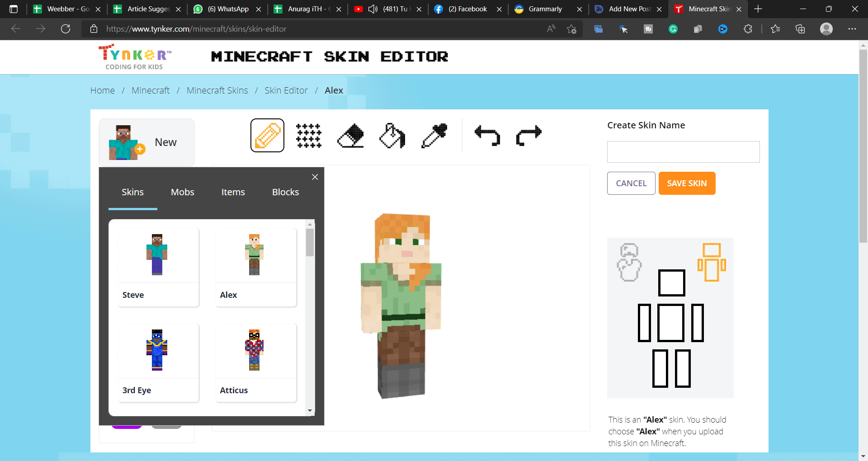Select the Eyedropper color picker tool
The height and width of the screenshot is (461, 868).
434,136
